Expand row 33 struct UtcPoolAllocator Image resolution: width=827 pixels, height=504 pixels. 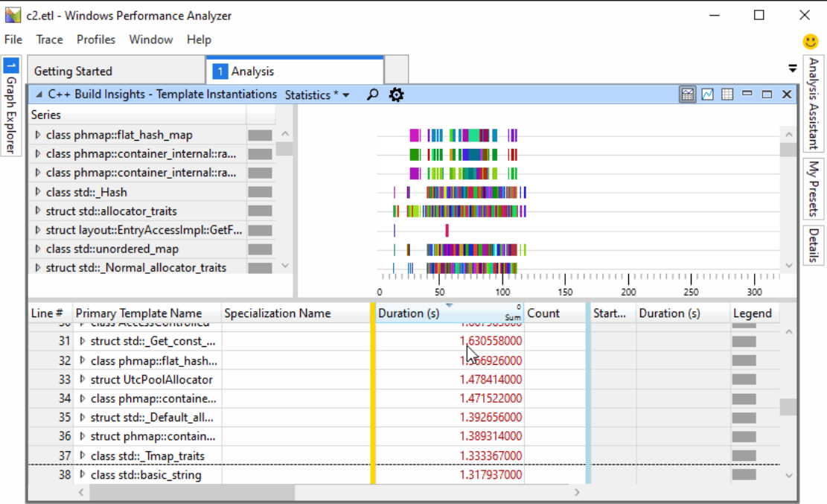[83, 380]
